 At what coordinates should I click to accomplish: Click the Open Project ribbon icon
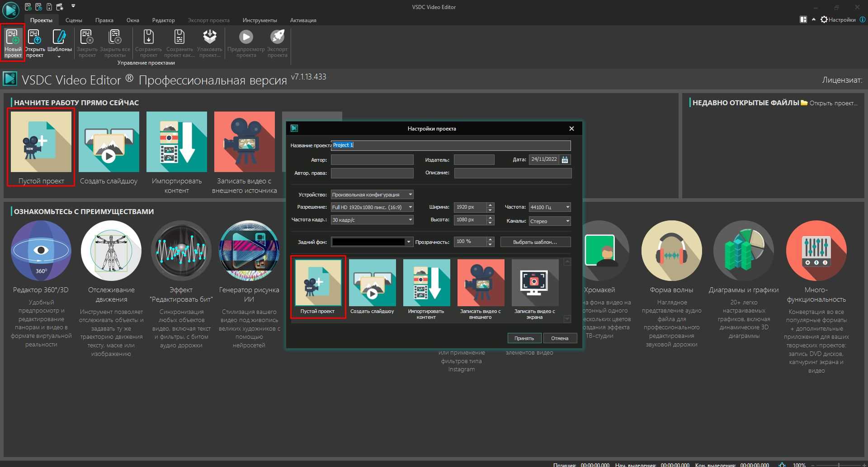(x=35, y=43)
